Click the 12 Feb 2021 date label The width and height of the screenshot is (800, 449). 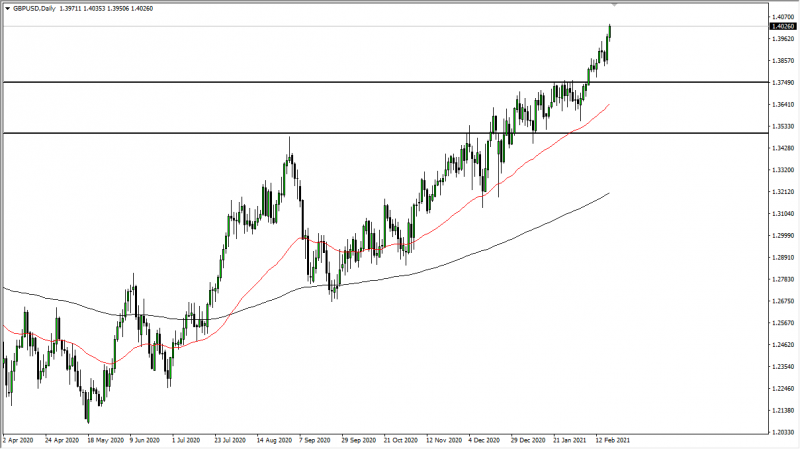(613, 440)
